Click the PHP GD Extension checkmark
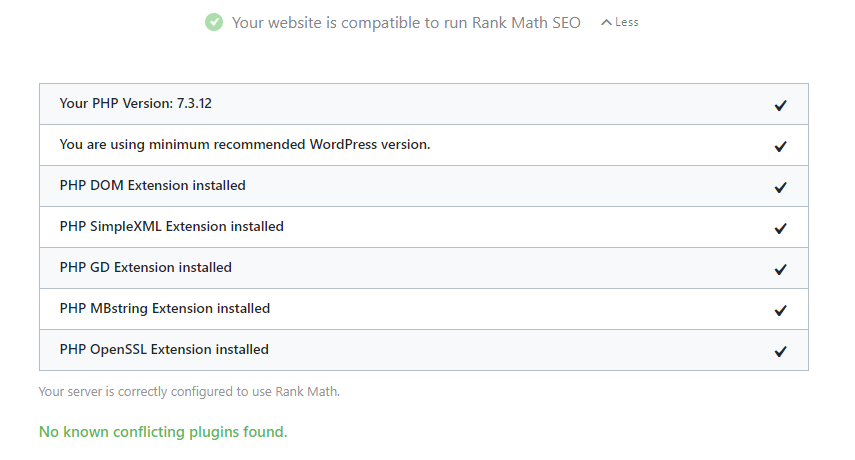Screen dimensions: 855x460 point(780,269)
